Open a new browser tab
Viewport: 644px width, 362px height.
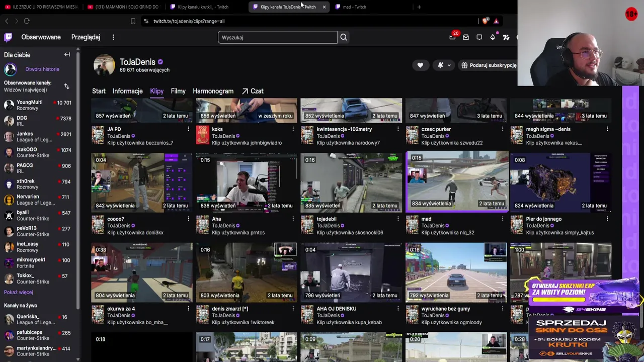point(419,7)
